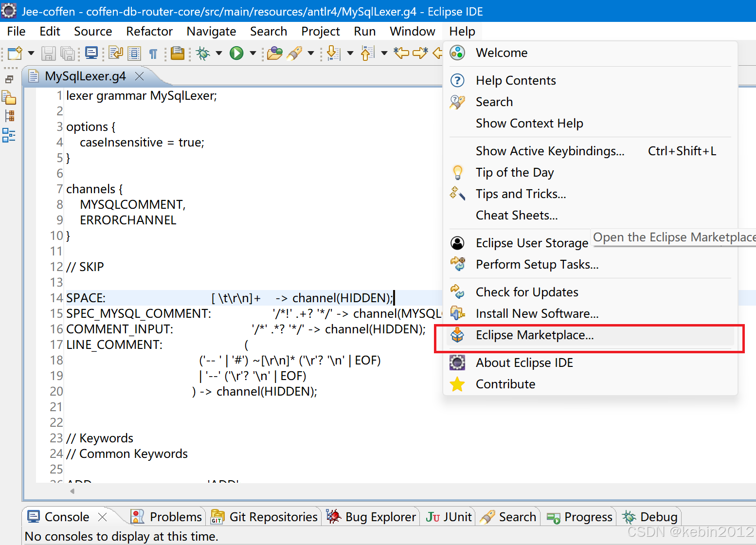756x545 pixels.
Task: Expand the Search toolbar dropdown arrow
Action: [311, 53]
